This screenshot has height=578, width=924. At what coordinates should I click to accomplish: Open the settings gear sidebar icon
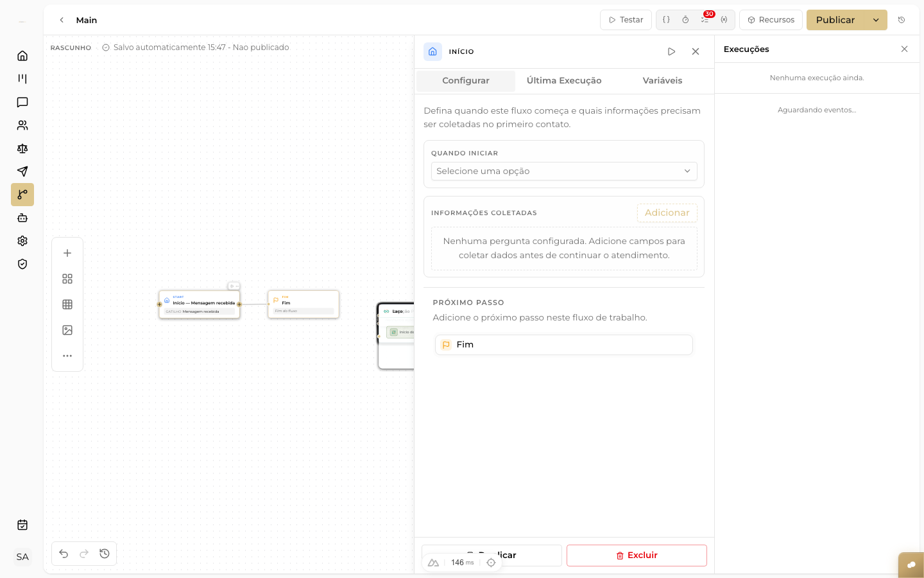[22, 241]
